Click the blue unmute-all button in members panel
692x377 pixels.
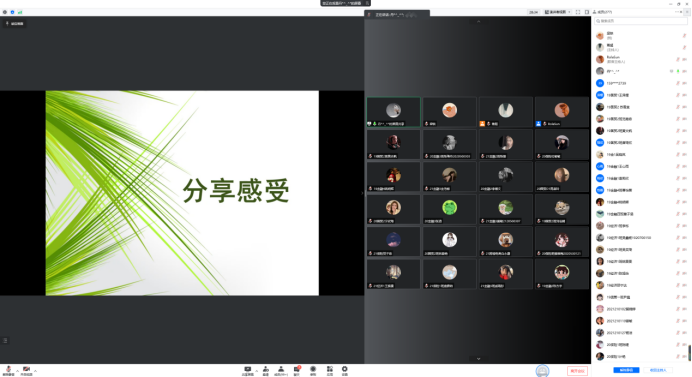626,370
